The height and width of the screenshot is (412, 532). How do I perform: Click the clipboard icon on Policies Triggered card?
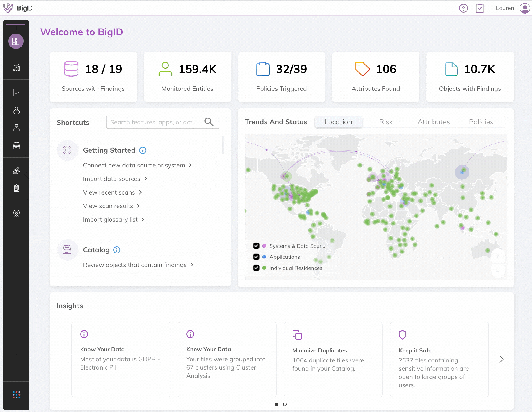tap(263, 69)
